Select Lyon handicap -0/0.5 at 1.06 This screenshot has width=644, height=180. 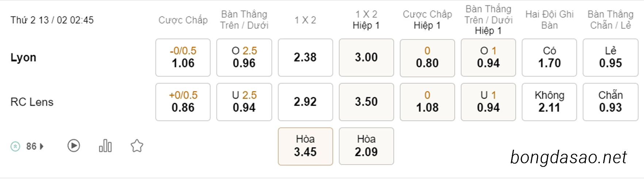point(183,58)
